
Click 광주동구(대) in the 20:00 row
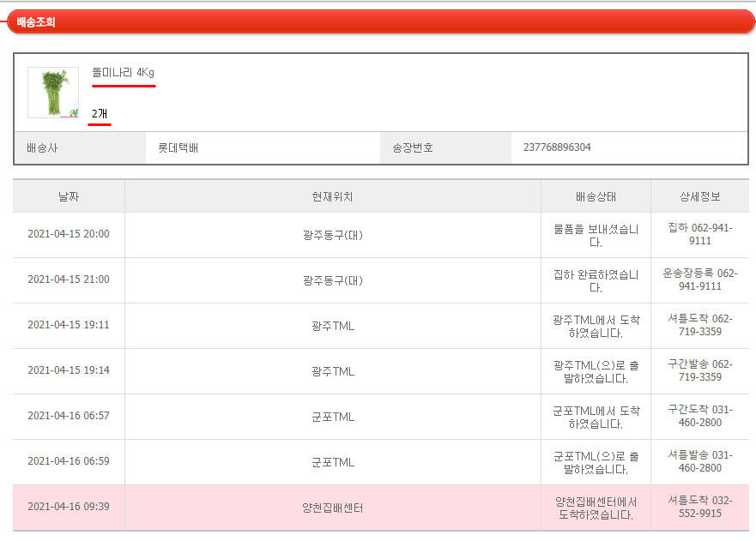pos(333,235)
